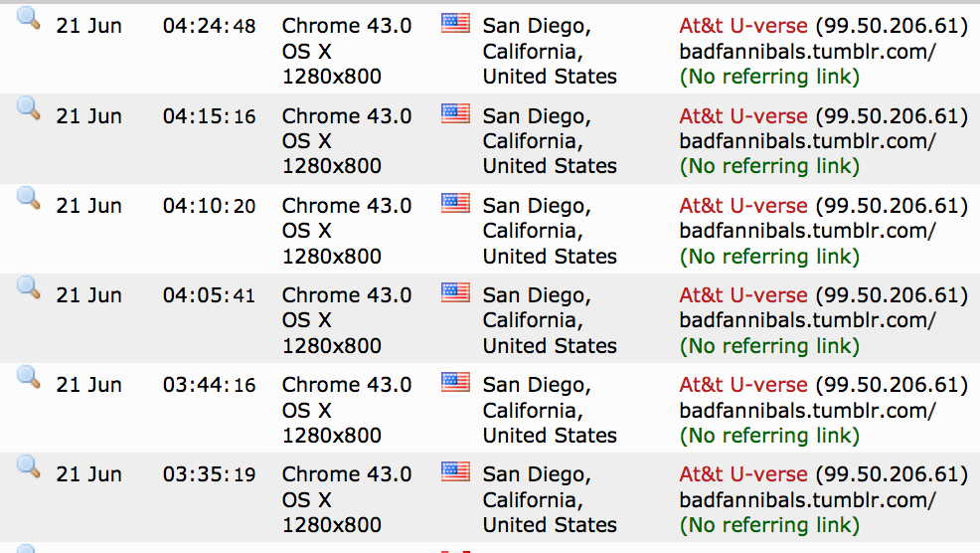Click the magnifier icon for the 04:24:48 visit
This screenshot has width=980, height=553.
29,18
